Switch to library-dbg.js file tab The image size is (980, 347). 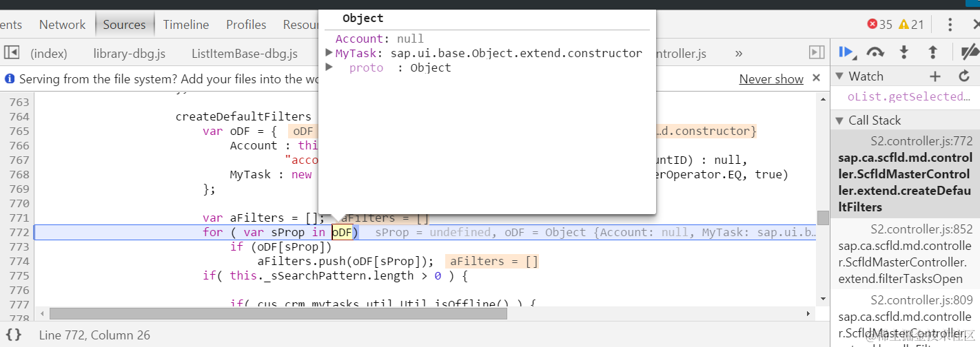(129, 53)
